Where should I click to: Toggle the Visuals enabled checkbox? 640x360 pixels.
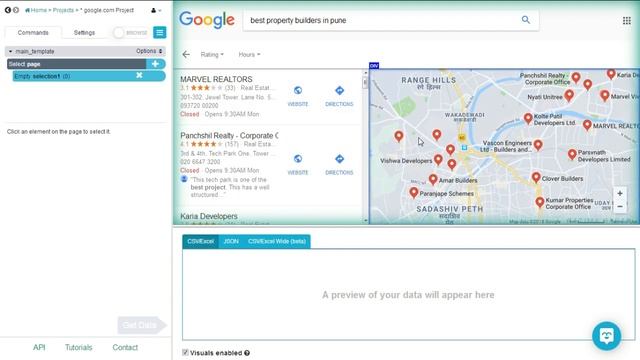pos(185,352)
